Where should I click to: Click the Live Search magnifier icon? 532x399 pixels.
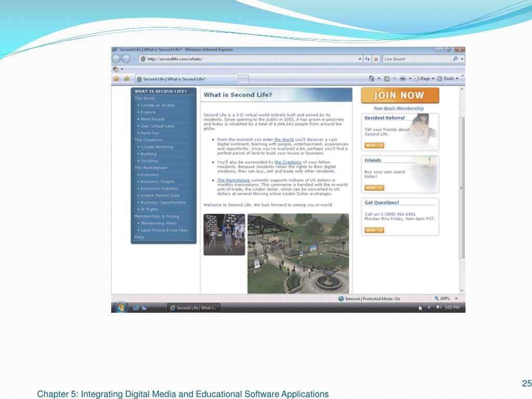[455, 59]
